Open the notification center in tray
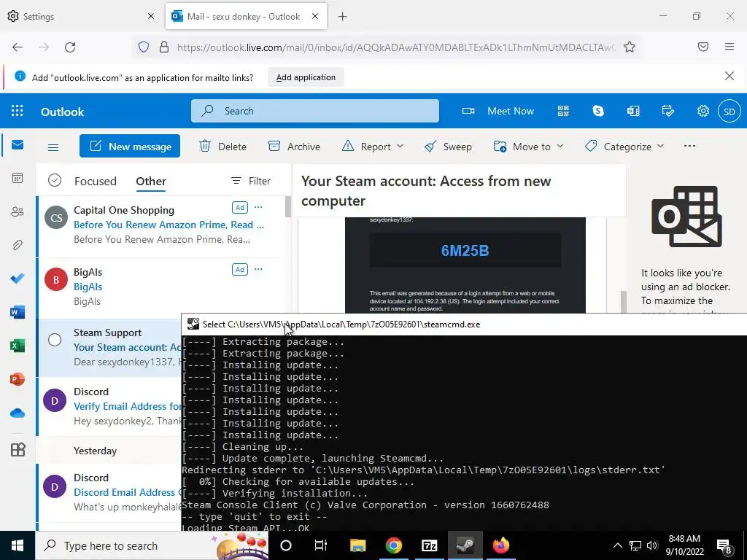 [x=724, y=545]
